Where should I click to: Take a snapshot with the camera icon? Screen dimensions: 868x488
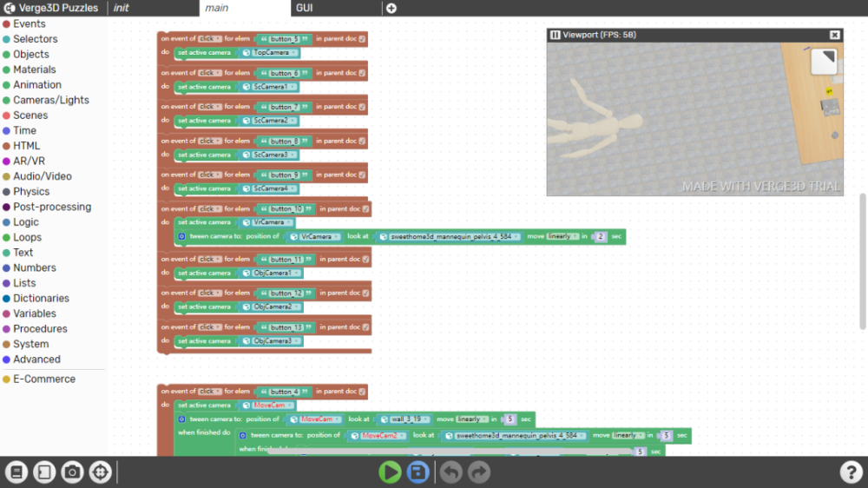72,472
